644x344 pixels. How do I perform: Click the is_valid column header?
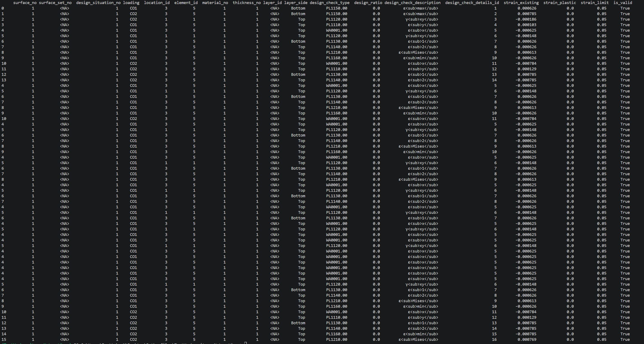tap(623, 3)
